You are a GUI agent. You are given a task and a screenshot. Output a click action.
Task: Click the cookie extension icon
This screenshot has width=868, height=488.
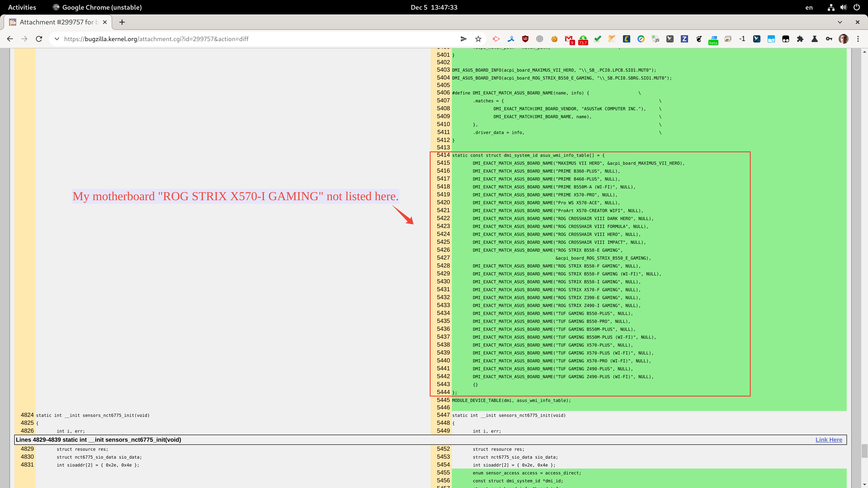[554, 39]
